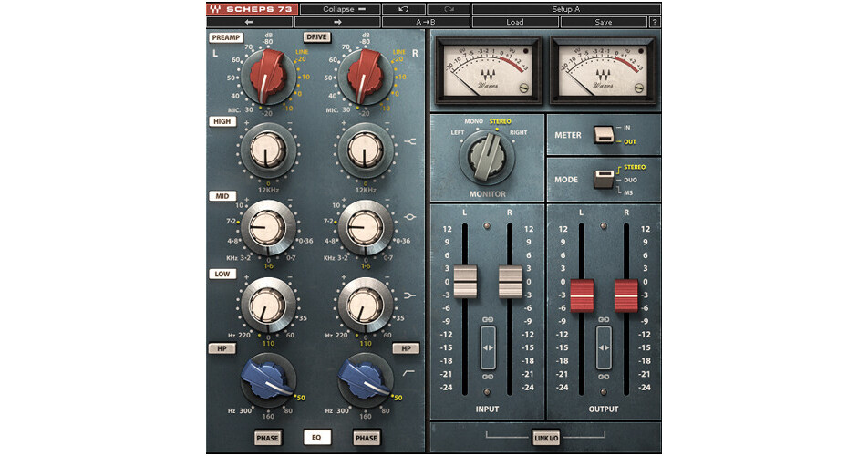This screenshot has width=868, height=456.
Task: Toggle the input fader link arrows button
Action: click(x=488, y=348)
